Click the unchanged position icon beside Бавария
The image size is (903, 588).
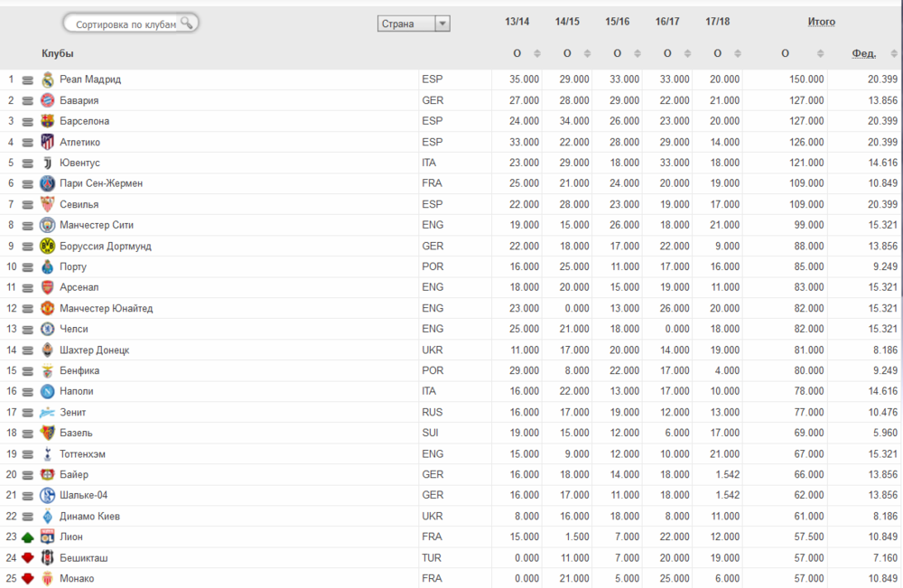(x=27, y=100)
